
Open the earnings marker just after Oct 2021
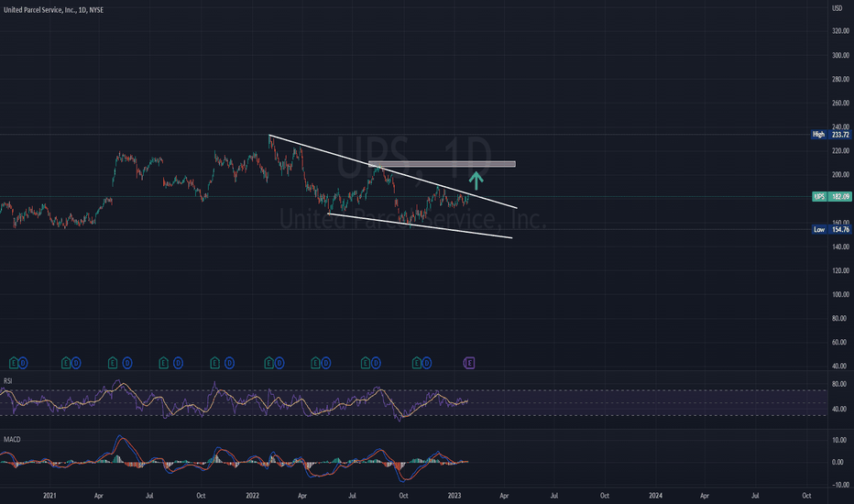tap(214, 363)
